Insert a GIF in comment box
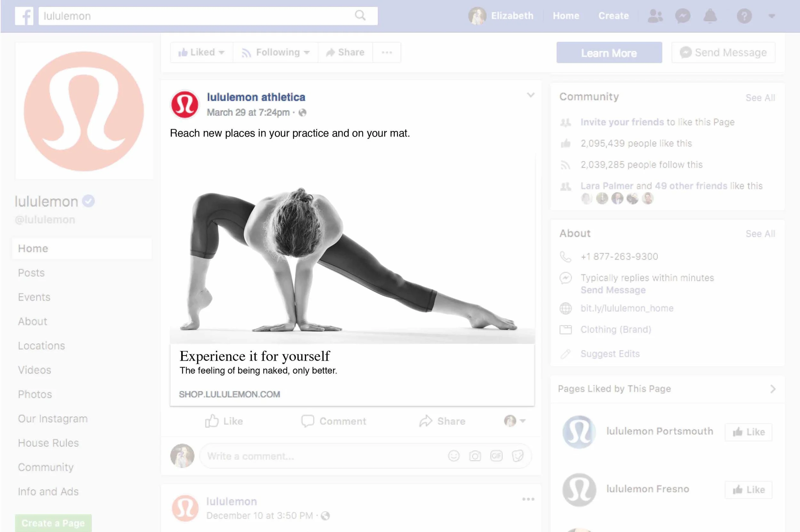 pos(496,456)
